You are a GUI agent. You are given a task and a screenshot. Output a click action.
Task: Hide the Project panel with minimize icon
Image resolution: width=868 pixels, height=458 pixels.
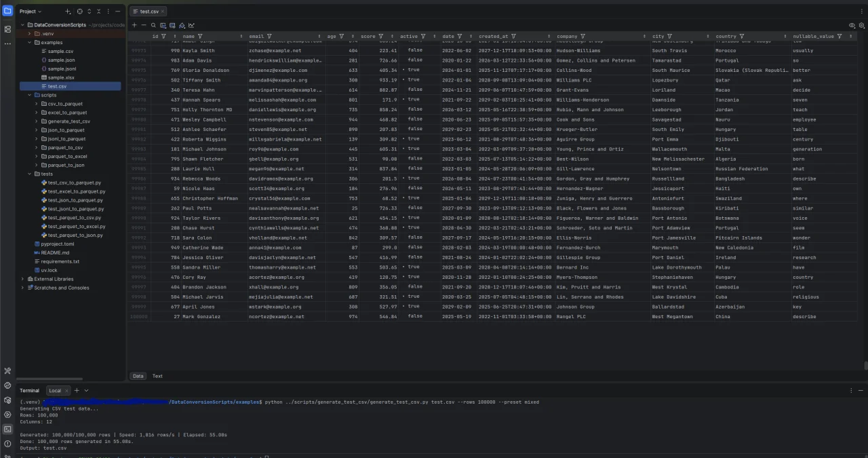(x=118, y=12)
